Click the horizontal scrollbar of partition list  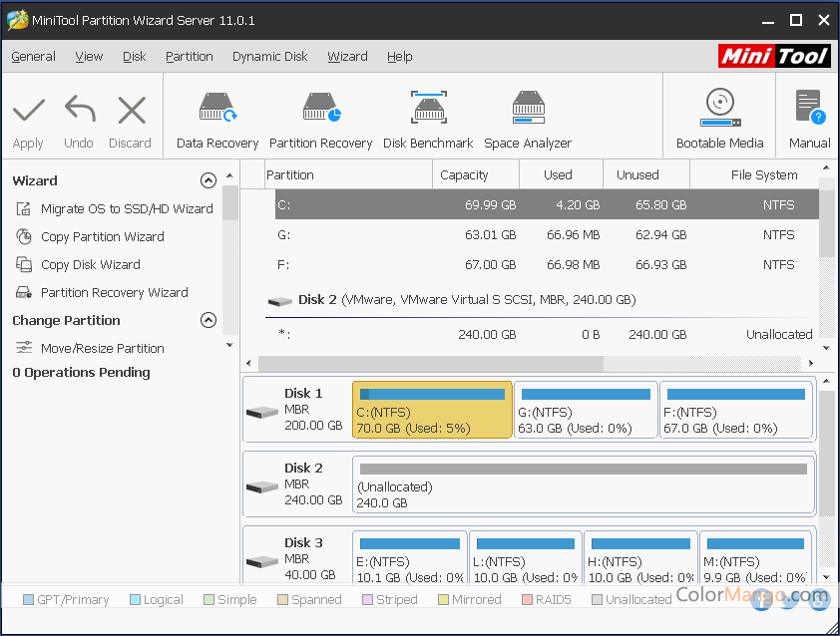(431, 363)
